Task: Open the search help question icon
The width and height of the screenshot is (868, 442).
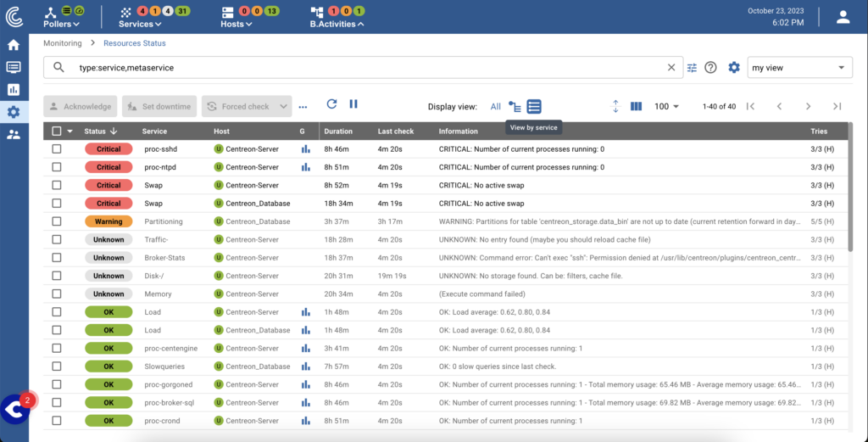Action: click(710, 68)
